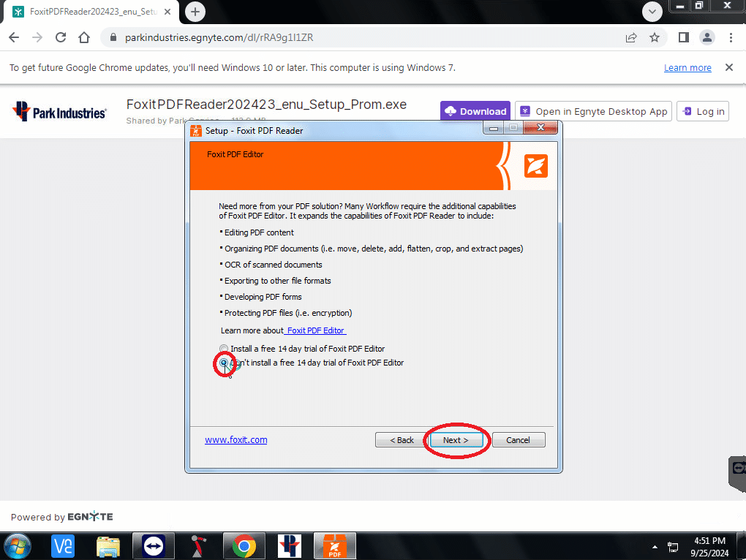This screenshot has height=560, width=746.
Task: Bookmark this page with the star icon
Action: click(655, 37)
